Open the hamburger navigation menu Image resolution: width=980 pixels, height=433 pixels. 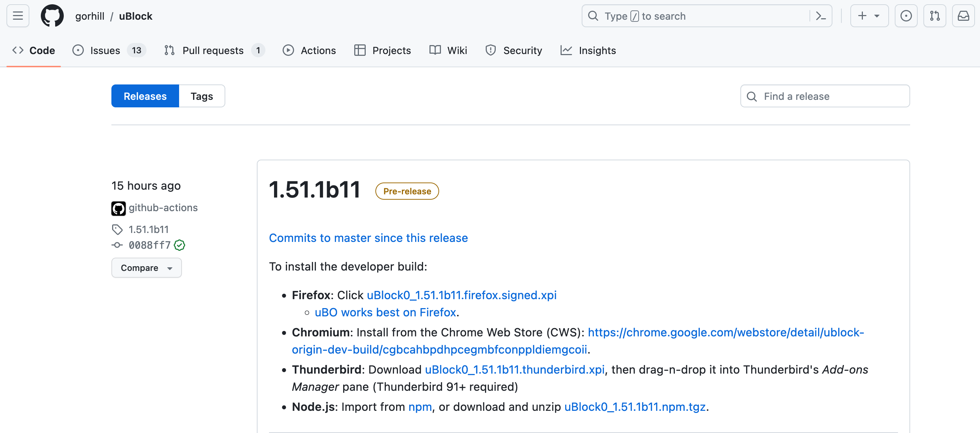pyautogui.click(x=18, y=16)
